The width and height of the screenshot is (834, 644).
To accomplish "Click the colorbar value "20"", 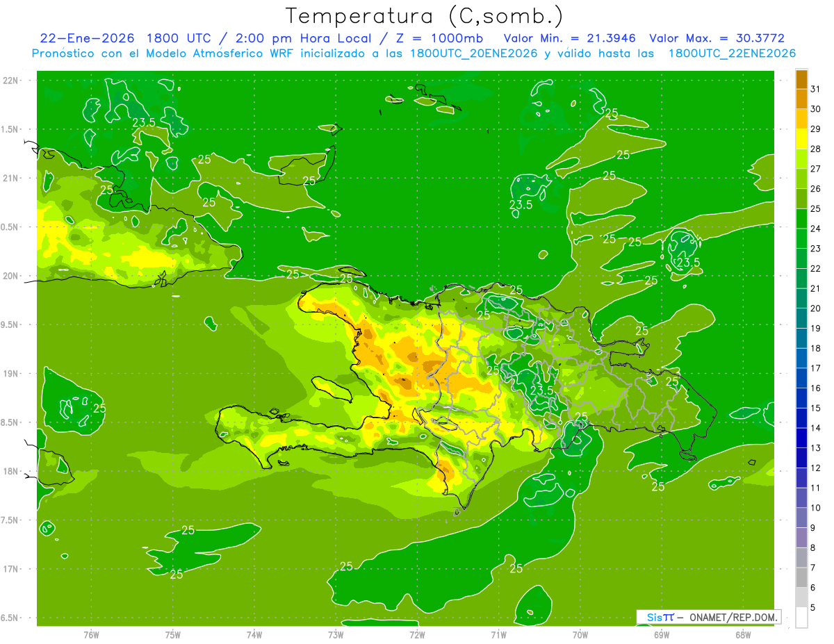I will pos(816,308).
